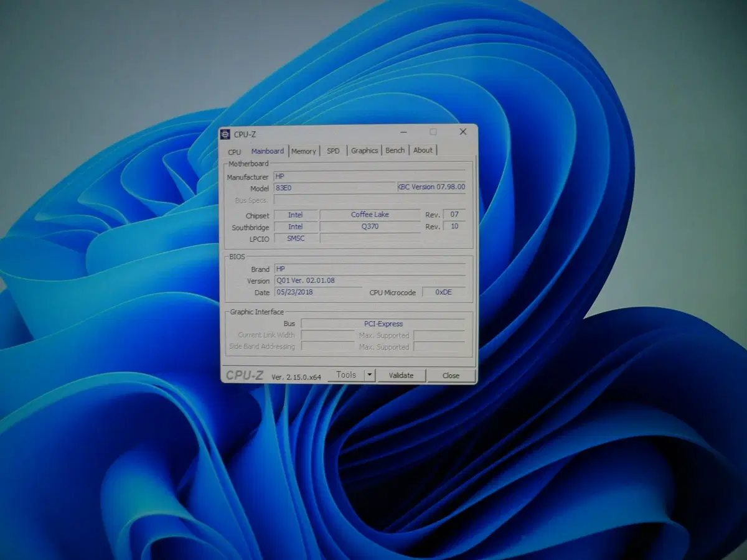Click the Southbridge Rev. value 10
747x560 pixels.
point(454,226)
